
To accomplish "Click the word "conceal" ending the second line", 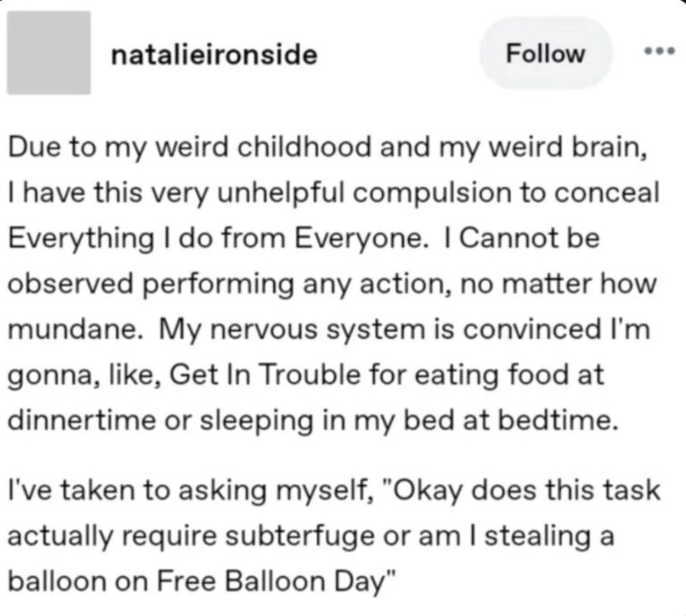I will 607,193.
